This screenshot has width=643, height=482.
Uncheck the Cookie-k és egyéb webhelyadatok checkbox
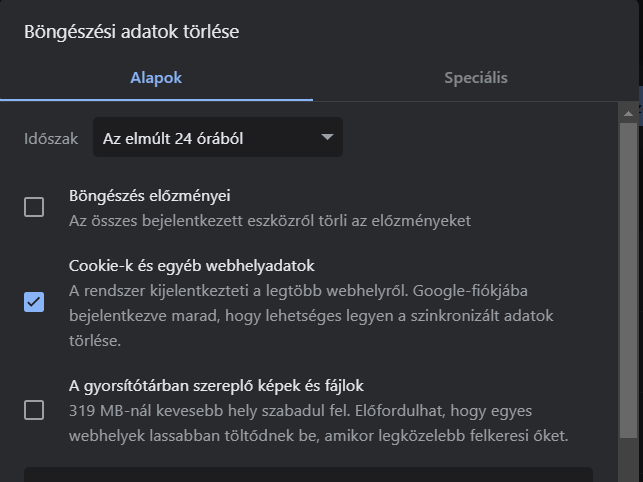coord(34,302)
